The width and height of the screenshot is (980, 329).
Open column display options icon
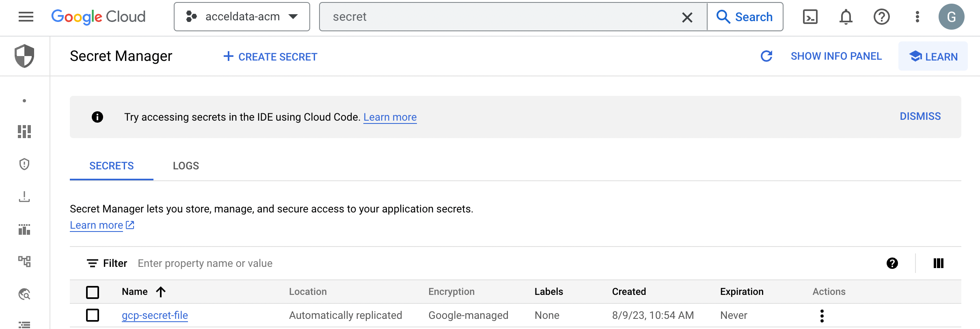click(938, 263)
